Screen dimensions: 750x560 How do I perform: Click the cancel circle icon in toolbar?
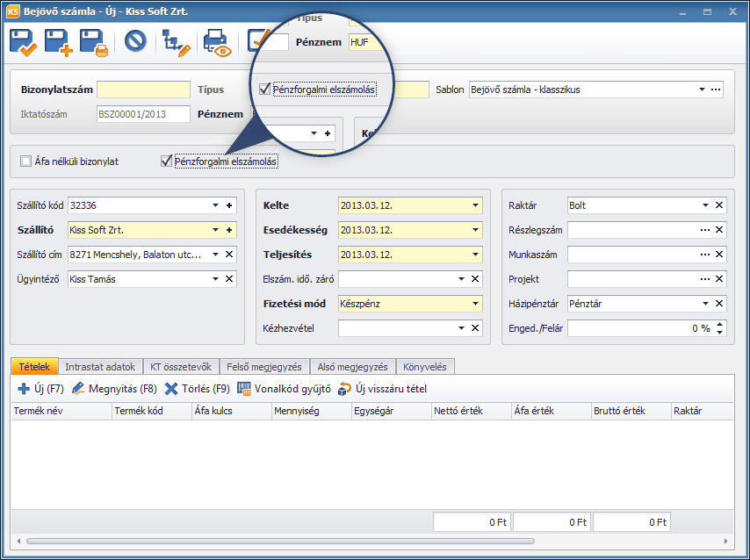(135, 41)
